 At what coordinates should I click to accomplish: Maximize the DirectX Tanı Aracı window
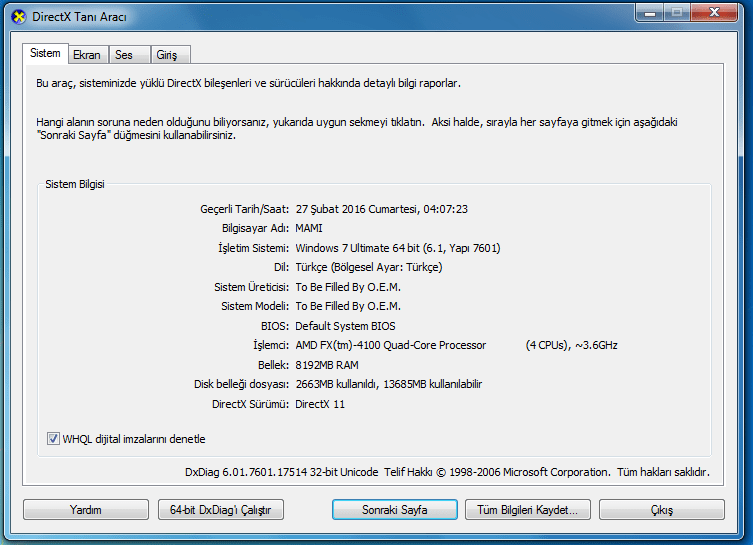677,13
